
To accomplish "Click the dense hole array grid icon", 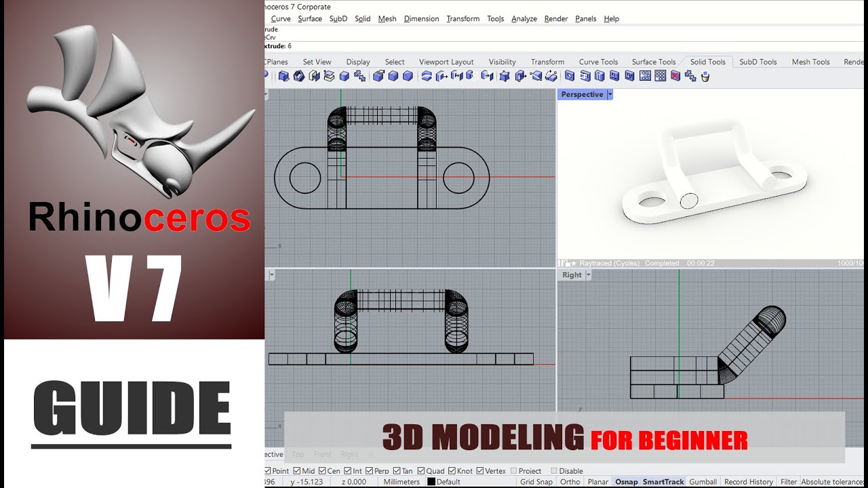I will [x=660, y=76].
